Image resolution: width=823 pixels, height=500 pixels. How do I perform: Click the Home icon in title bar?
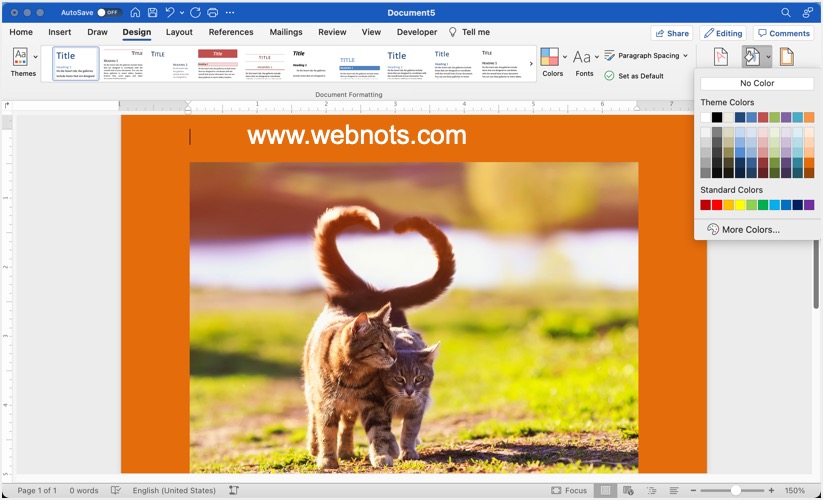tap(134, 12)
